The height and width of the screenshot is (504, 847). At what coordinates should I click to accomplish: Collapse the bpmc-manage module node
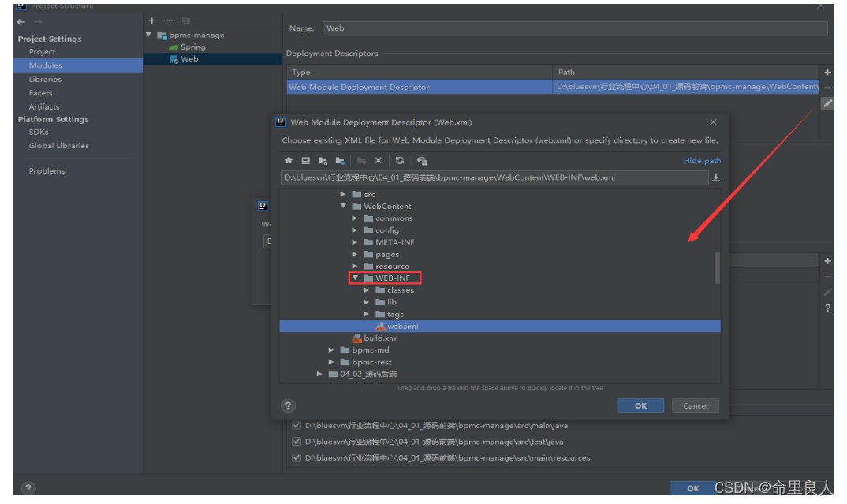point(148,35)
